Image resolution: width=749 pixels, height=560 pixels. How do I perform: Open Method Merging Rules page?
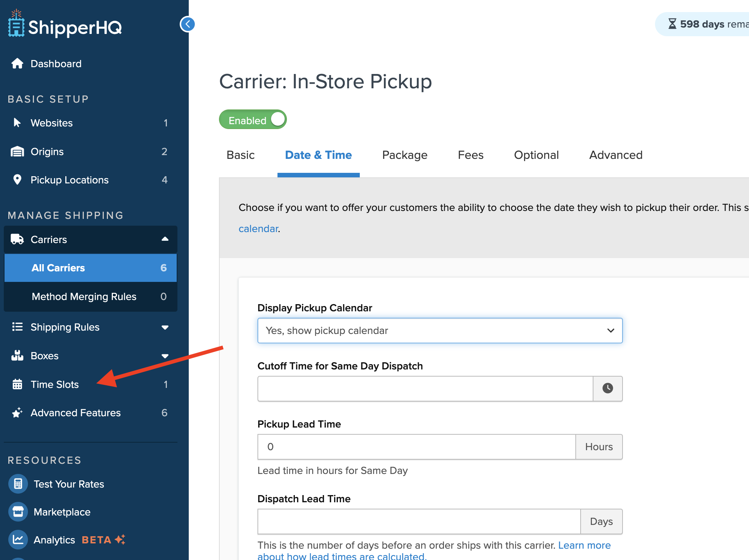coord(84,297)
